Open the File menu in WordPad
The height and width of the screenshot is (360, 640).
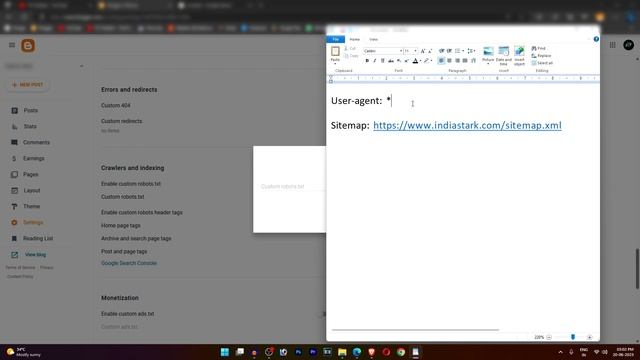[336, 39]
